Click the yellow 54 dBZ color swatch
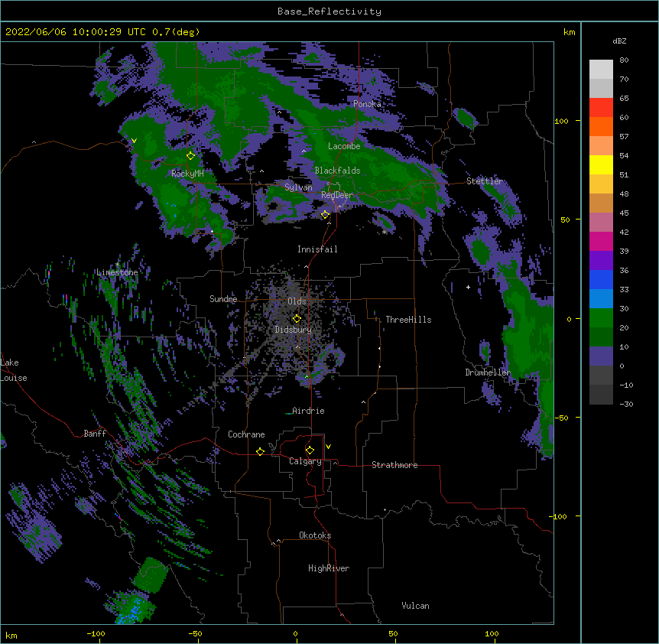Image resolution: width=659 pixels, height=644 pixels. [x=601, y=164]
